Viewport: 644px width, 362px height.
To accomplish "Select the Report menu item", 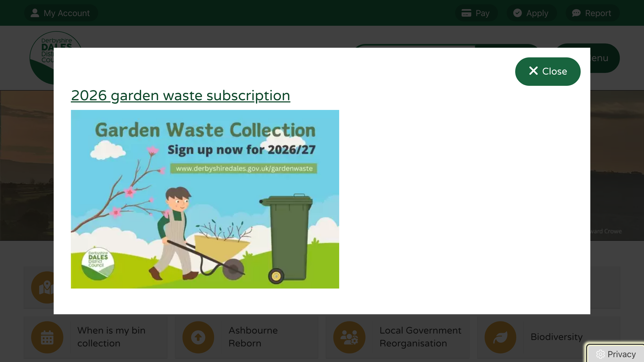I will coord(598,13).
